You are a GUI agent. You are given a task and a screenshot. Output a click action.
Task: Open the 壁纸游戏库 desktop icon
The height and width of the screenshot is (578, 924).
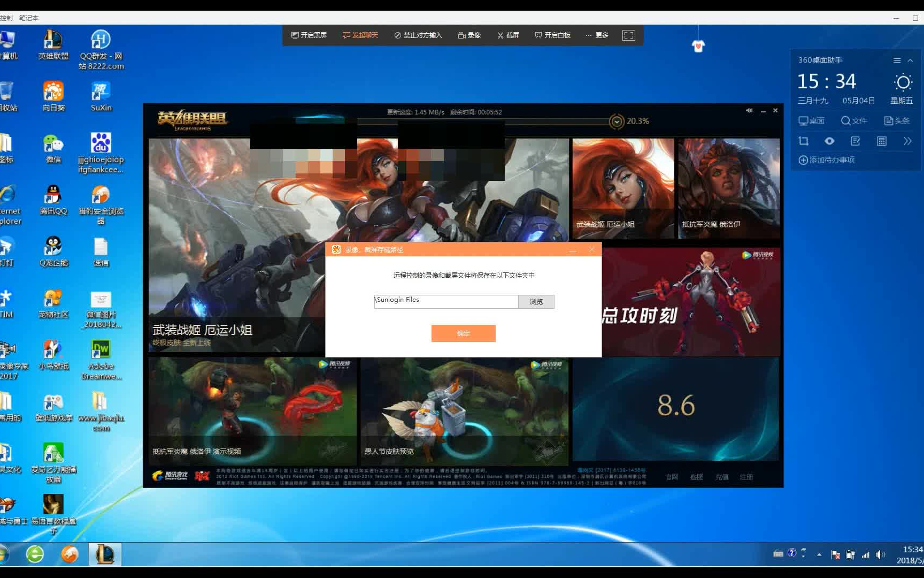(x=53, y=407)
